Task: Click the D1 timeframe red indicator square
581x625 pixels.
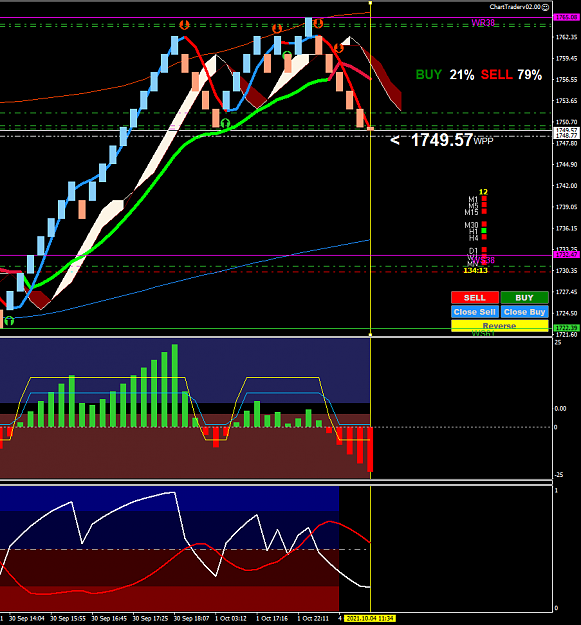Action: click(484, 250)
